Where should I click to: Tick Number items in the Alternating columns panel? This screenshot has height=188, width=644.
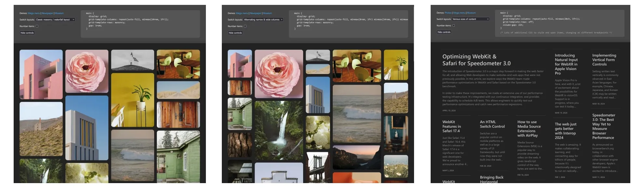[x=245, y=26]
